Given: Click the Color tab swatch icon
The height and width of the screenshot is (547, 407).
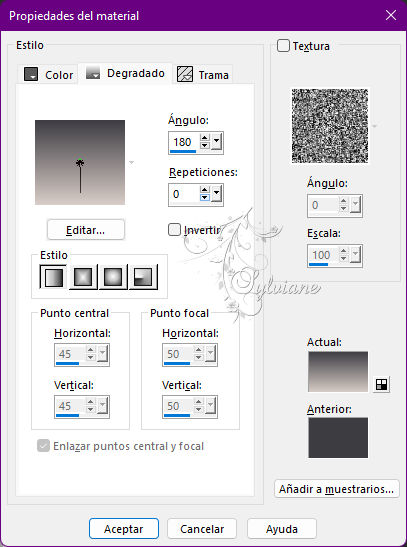Looking at the screenshot, I should pyautogui.click(x=31, y=74).
